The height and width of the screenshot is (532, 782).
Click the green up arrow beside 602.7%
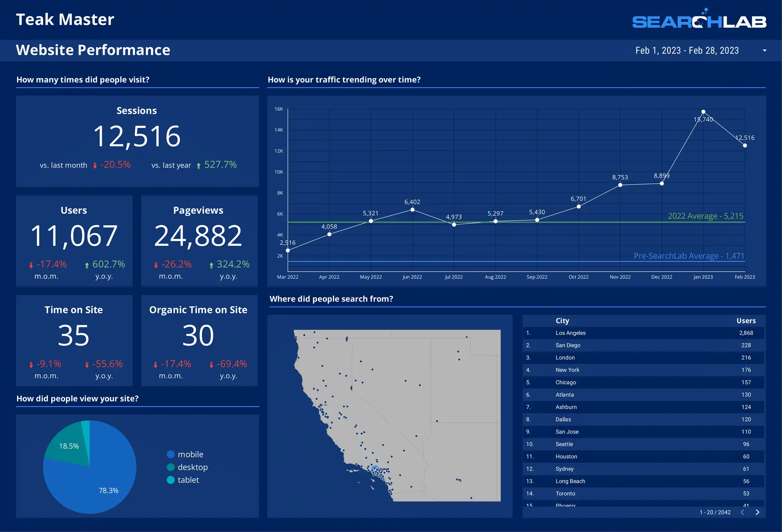point(87,265)
